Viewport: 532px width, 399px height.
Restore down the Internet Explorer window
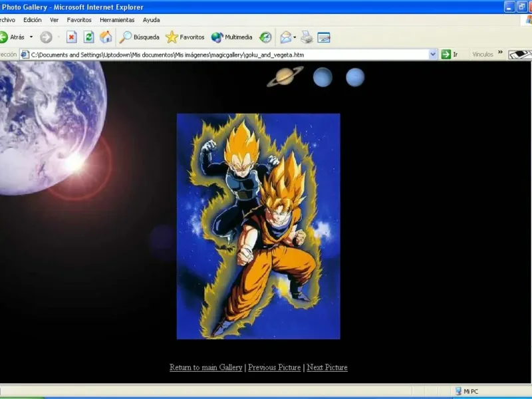(x=521, y=7)
